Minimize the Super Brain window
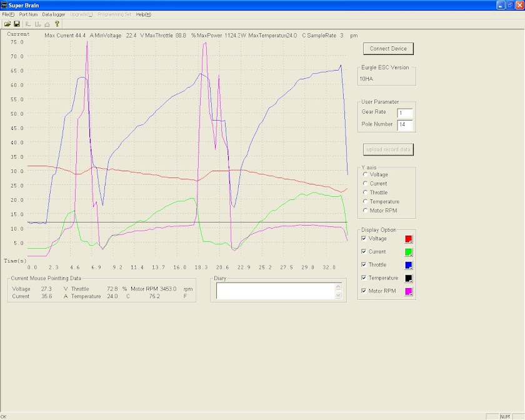 click(501, 5)
